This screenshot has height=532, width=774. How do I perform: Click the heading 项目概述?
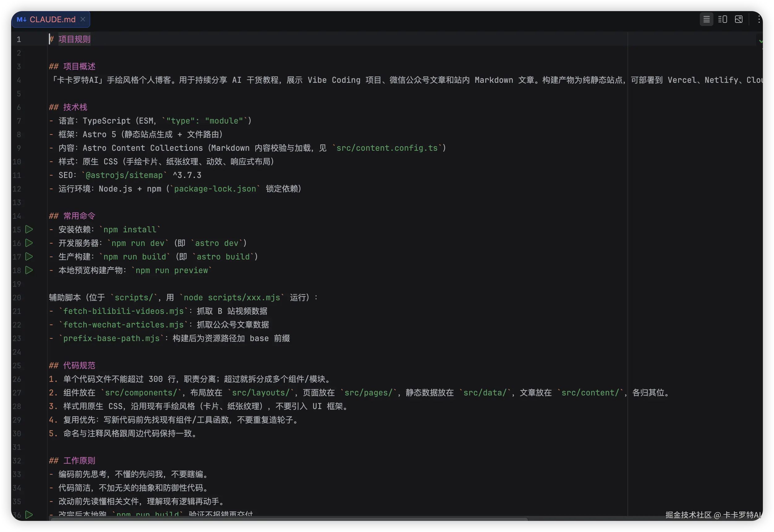79,66
